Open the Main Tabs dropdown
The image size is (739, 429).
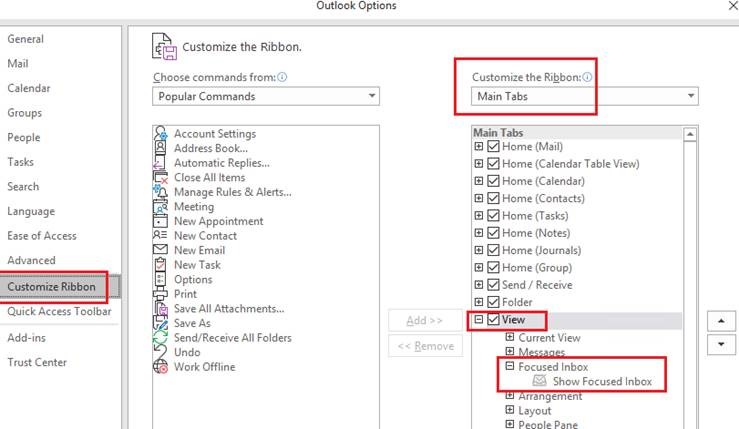[x=584, y=96]
